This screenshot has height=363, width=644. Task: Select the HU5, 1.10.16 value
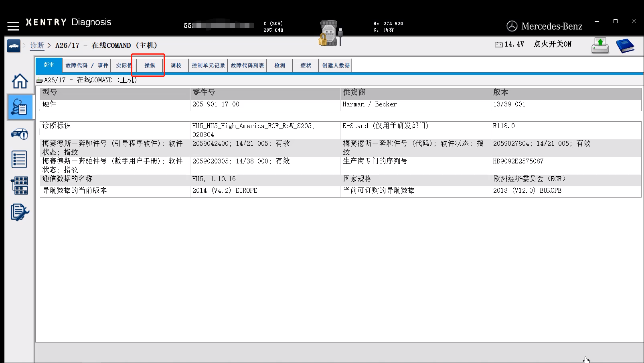pos(214,179)
